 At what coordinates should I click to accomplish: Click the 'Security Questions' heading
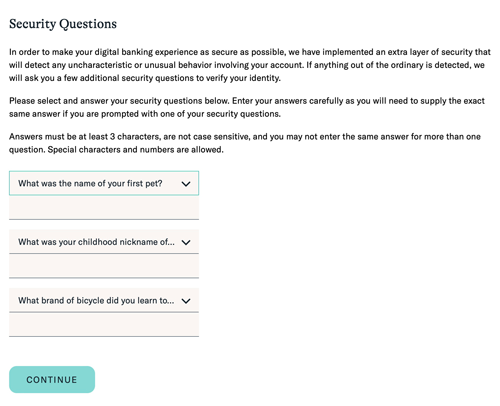pyautogui.click(x=63, y=24)
